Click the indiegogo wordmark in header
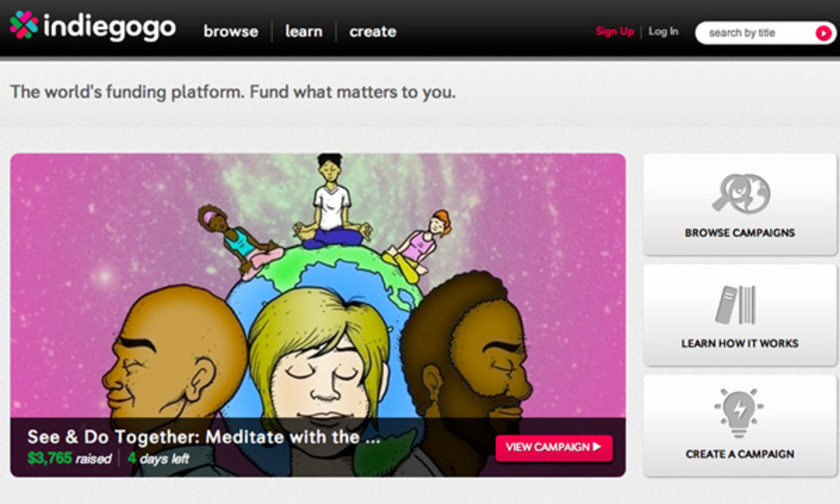 click(110, 28)
